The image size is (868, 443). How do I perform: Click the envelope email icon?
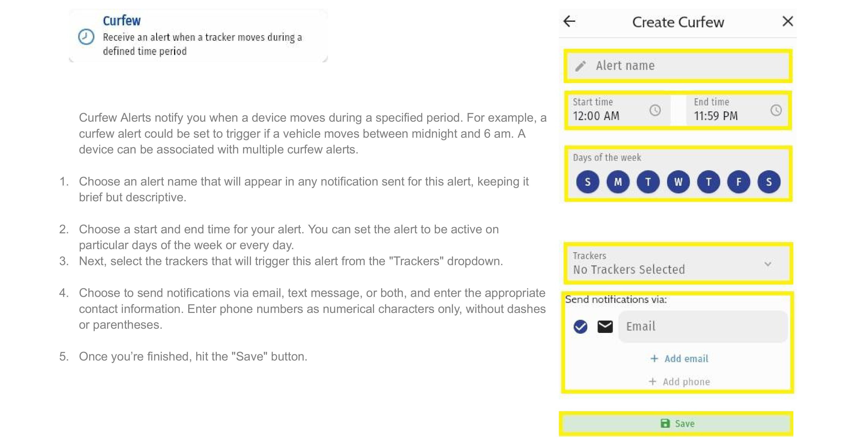(605, 327)
